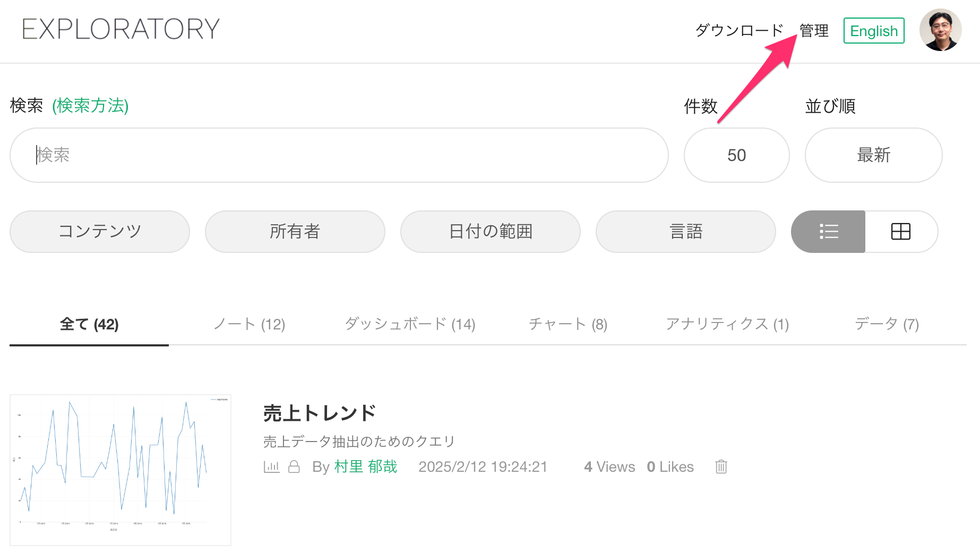Switch to grid view layout
Image resolution: width=980 pixels, height=560 pixels.
(901, 232)
